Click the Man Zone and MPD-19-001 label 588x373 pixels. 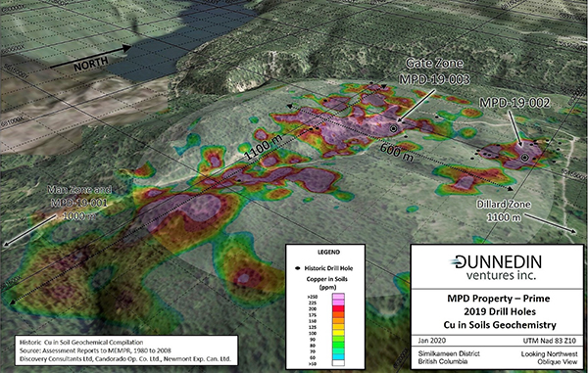tap(79, 197)
